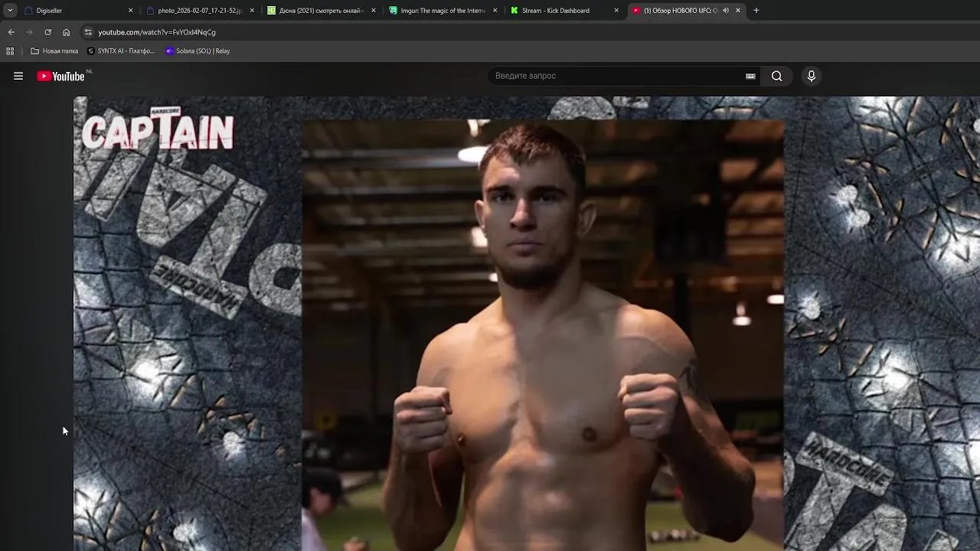Open the YouTube hamburger guide menu
This screenshot has height=551, width=980.
click(18, 76)
